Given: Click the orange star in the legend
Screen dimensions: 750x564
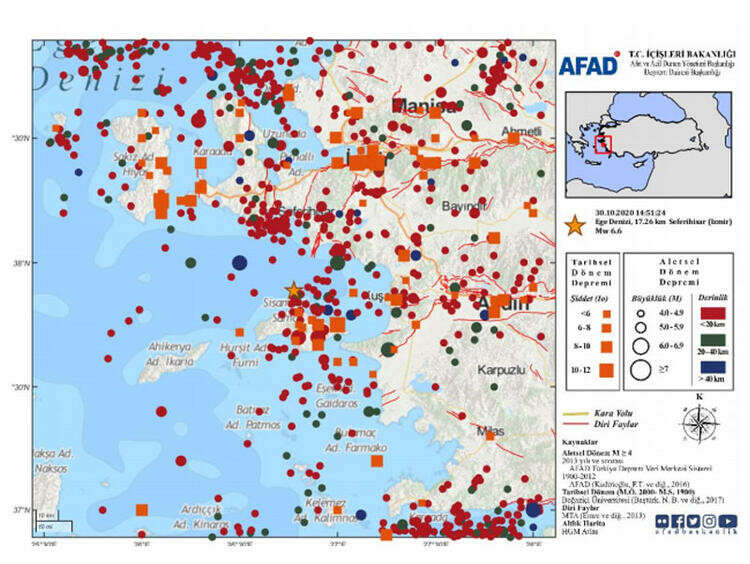Looking at the screenshot, I should [574, 226].
